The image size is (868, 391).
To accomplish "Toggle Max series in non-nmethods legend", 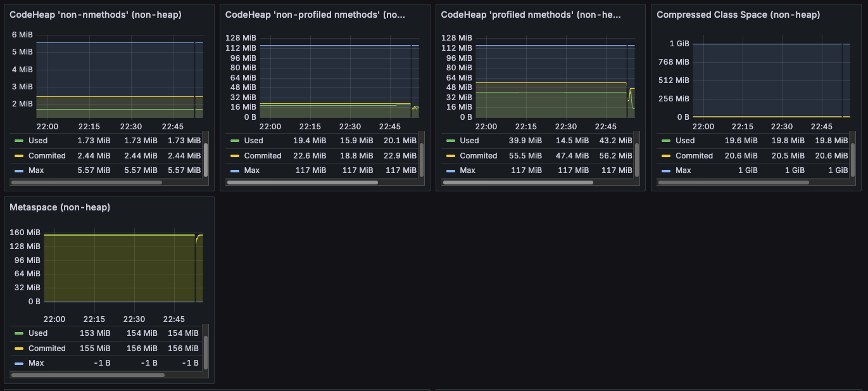I will point(36,170).
